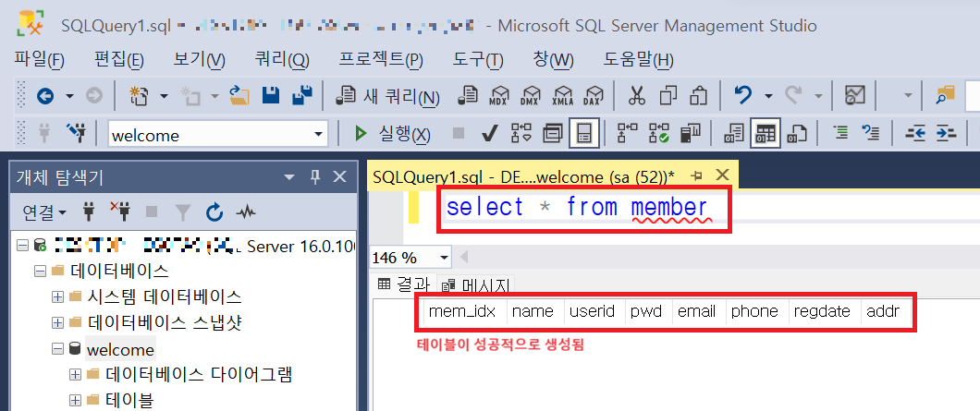980x411 pixels.
Task: Open the 개체 탐색기 window position dropdown
Action: tap(288, 177)
